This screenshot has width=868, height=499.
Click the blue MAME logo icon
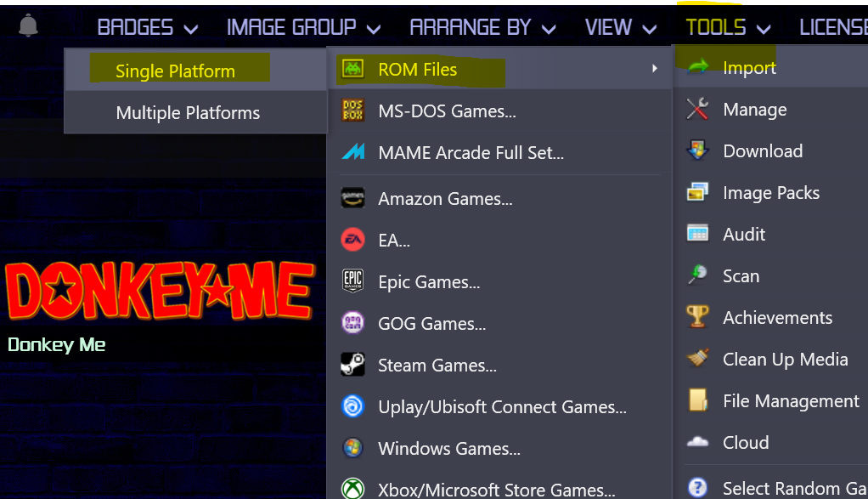point(353,152)
